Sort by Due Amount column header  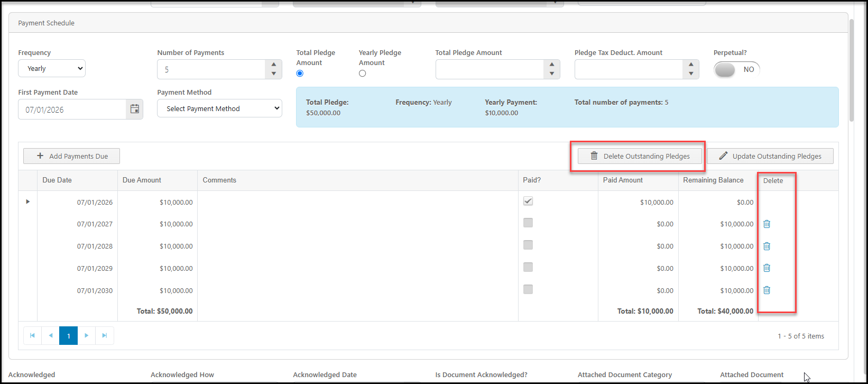tap(158, 180)
